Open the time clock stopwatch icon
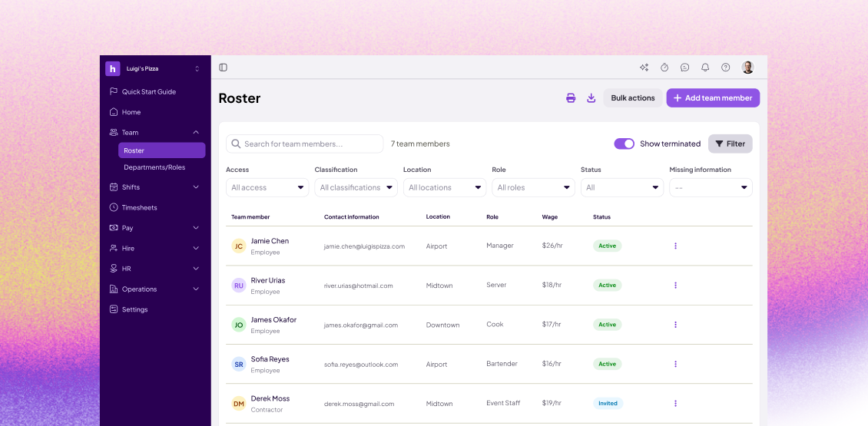 [x=664, y=68]
